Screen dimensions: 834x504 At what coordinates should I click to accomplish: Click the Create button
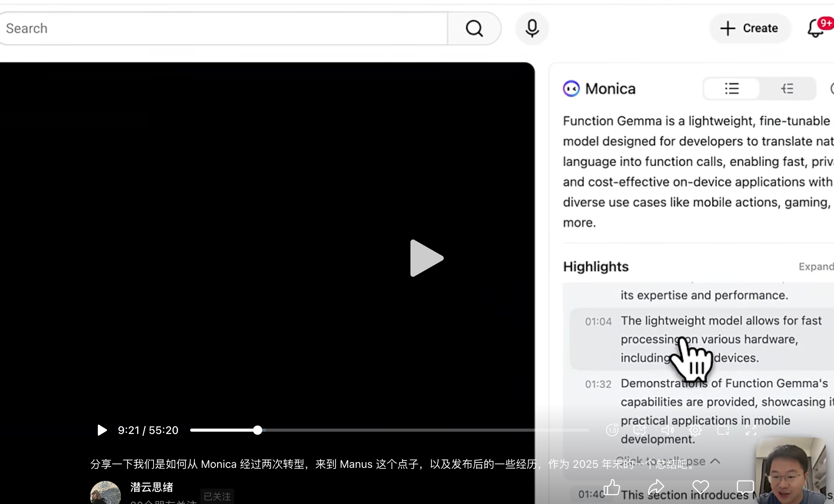click(749, 28)
